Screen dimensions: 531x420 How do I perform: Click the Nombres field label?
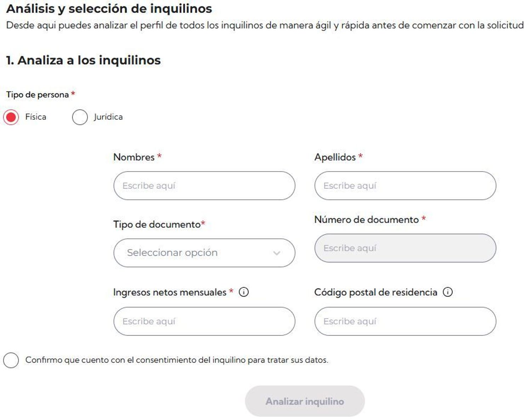[x=134, y=157]
